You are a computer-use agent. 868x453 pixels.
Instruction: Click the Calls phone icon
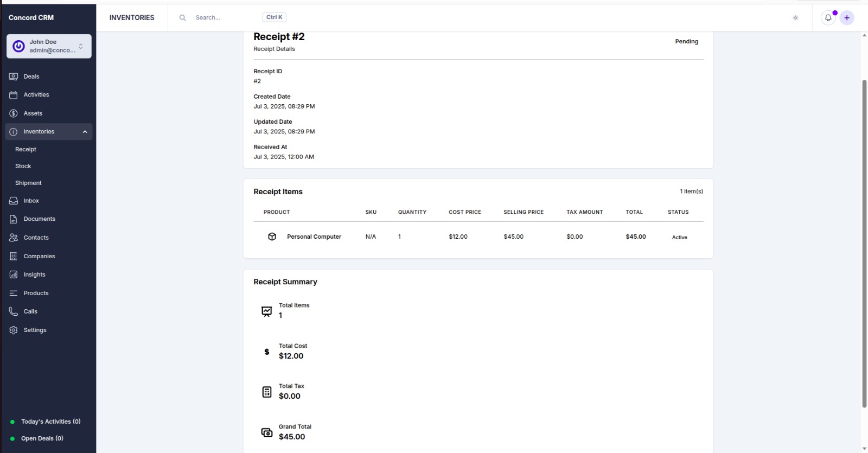(x=14, y=311)
